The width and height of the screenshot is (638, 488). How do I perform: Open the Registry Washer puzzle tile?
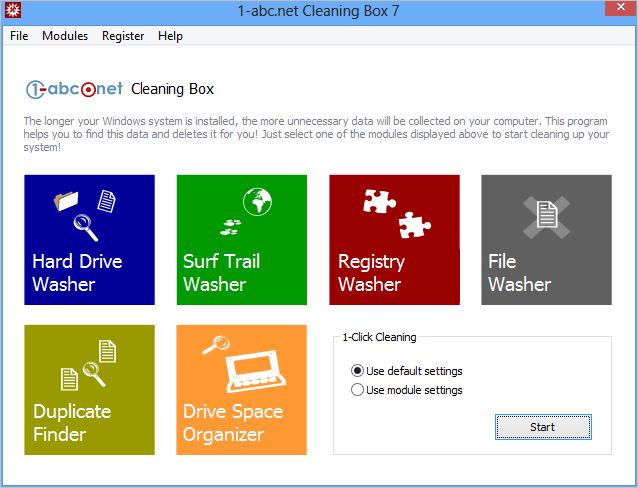coord(394,240)
